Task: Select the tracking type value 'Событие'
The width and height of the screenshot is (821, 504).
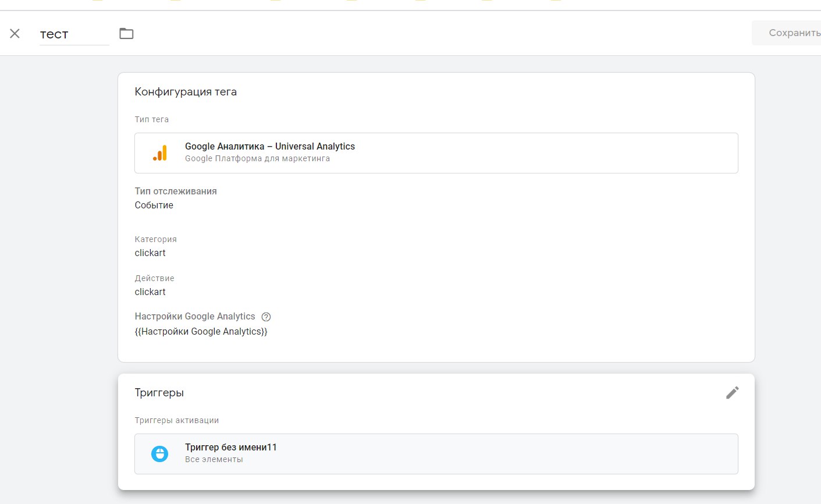Action: coord(154,205)
